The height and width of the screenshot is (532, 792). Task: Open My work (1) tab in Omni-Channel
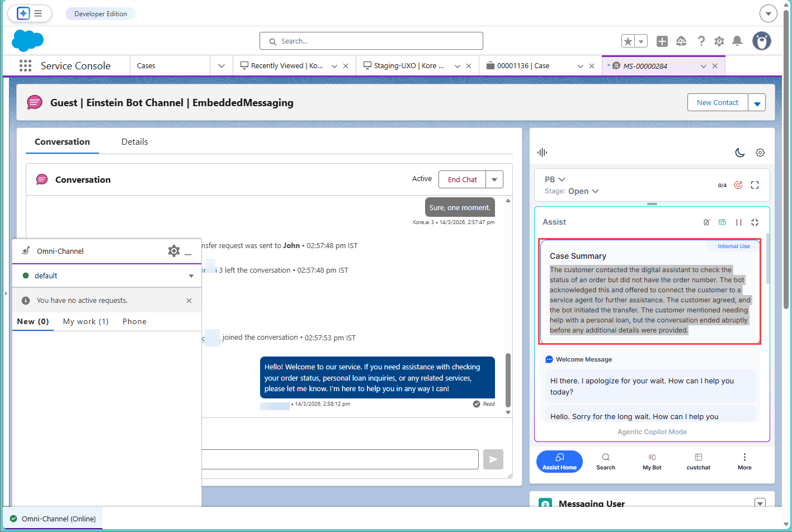pos(86,321)
